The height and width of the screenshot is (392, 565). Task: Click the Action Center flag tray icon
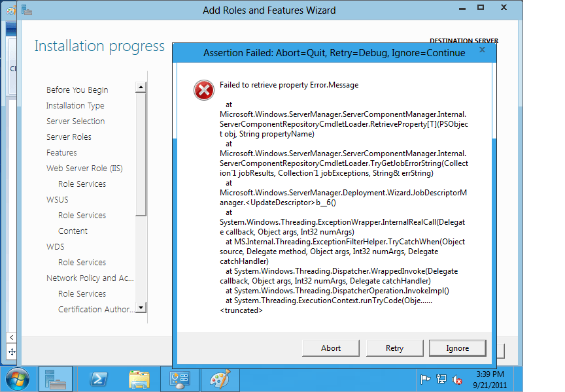pos(425,380)
